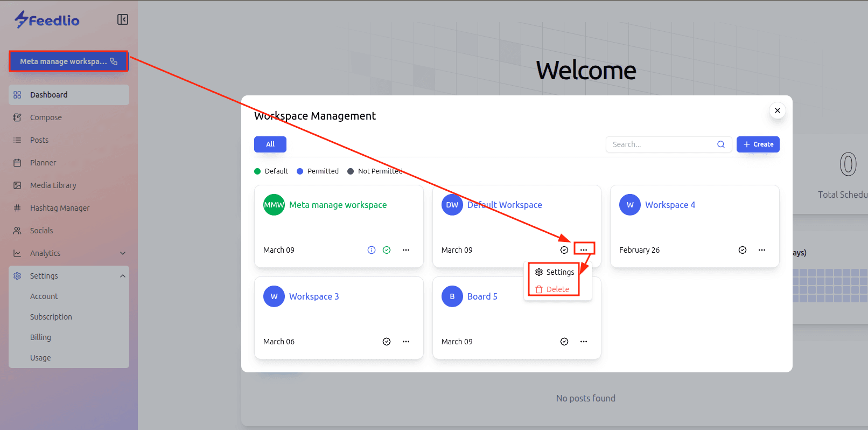The width and height of the screenshot is (868, 430).
Task: Open the three-dot menu on Workspace 4
Action: click(x=761, y=250)
